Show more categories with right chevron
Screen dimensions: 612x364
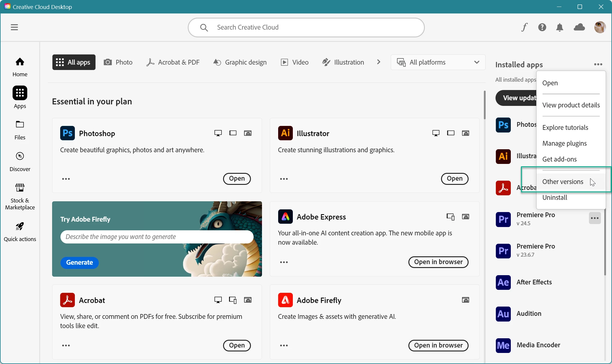[379, 62]
